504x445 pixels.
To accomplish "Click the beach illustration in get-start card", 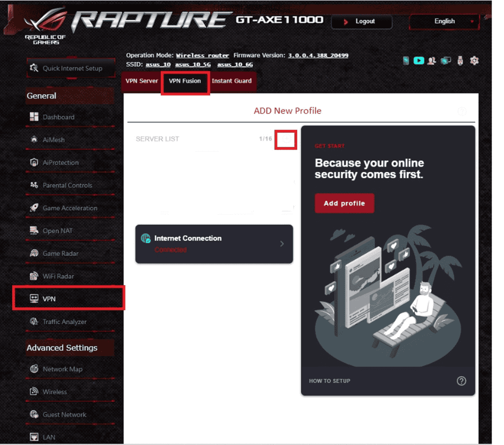I will click(x=388, y=294).
